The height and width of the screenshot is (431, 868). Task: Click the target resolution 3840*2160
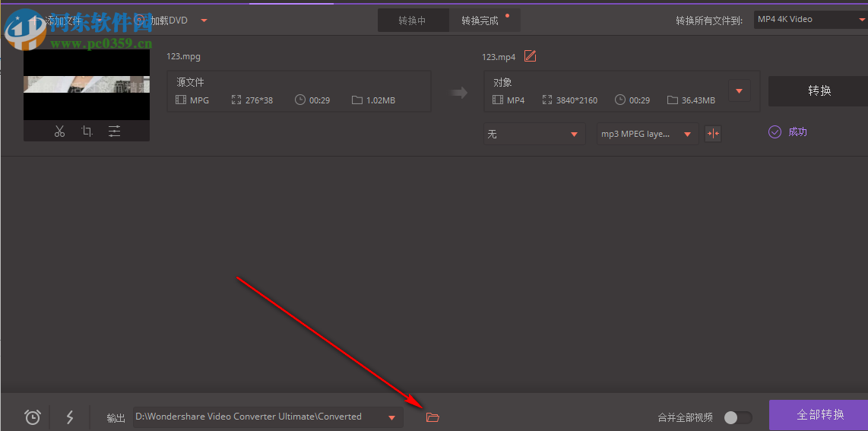point(575,100)
